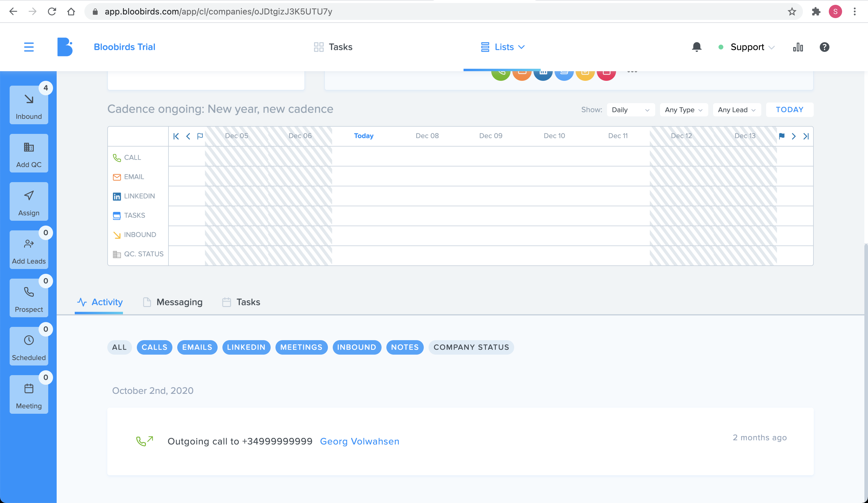The image size is (868, 503).
Task: Click the INBOUND row arrow icon
Action: [117, 235]
